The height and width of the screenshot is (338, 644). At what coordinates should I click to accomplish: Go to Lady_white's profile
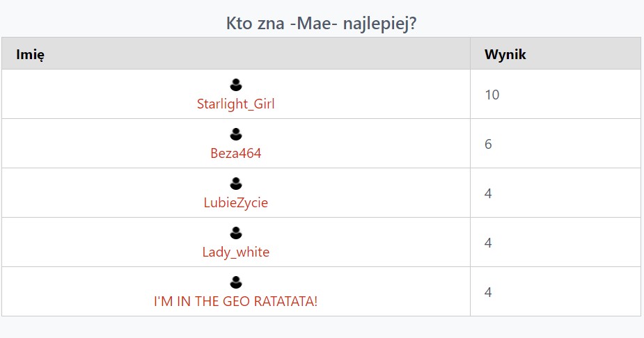pos(236,252)
